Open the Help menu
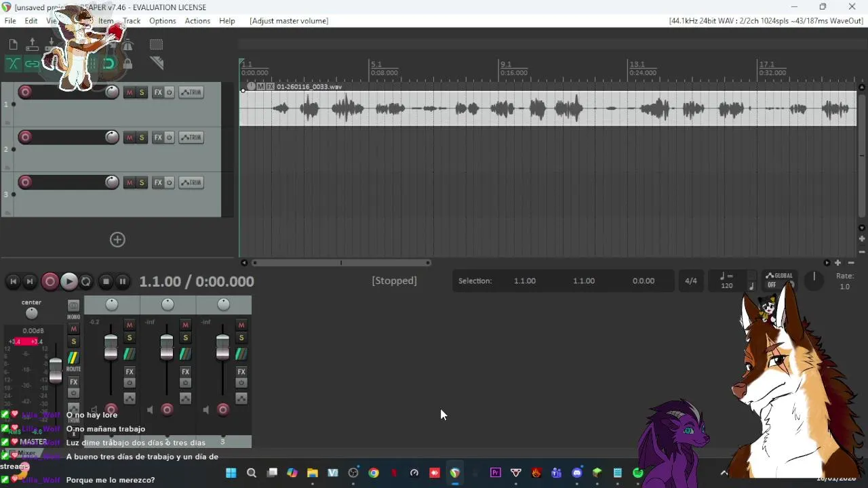 click(x=227, y=21)
